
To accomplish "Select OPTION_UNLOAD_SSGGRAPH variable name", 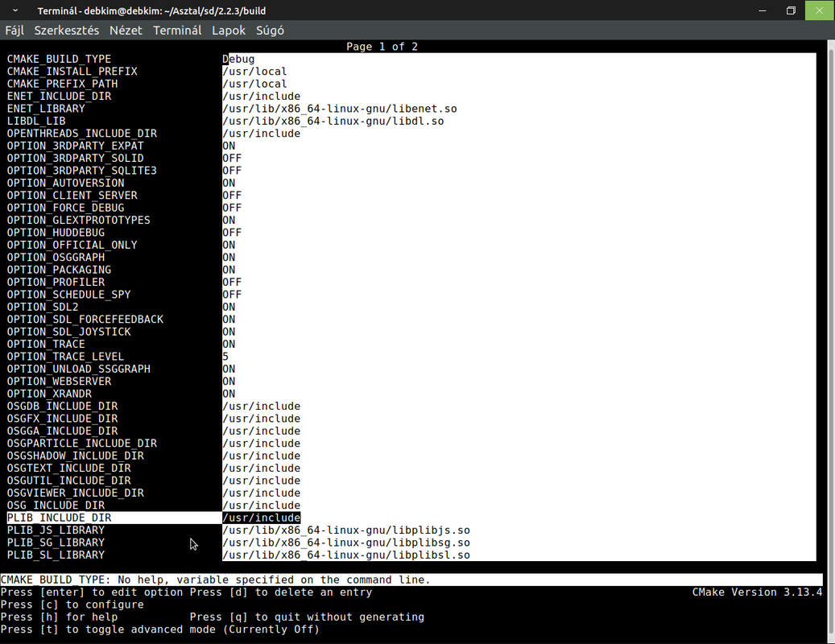I will click(x=79, y=369).
